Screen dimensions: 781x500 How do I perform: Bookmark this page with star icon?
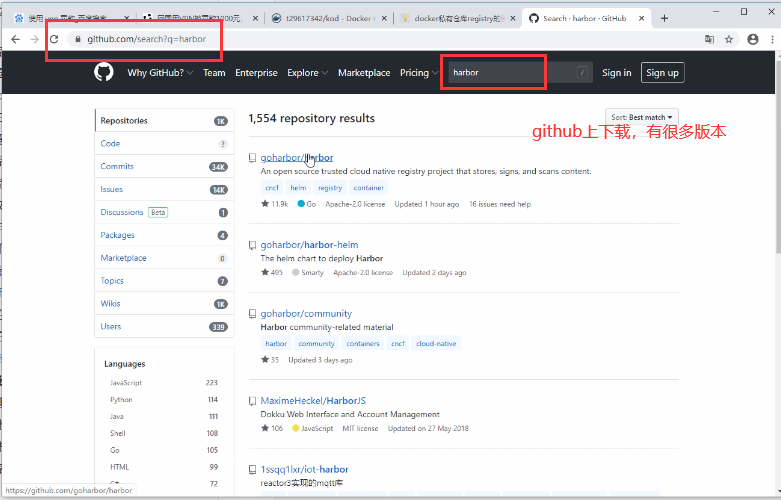[x=729, y=39]
